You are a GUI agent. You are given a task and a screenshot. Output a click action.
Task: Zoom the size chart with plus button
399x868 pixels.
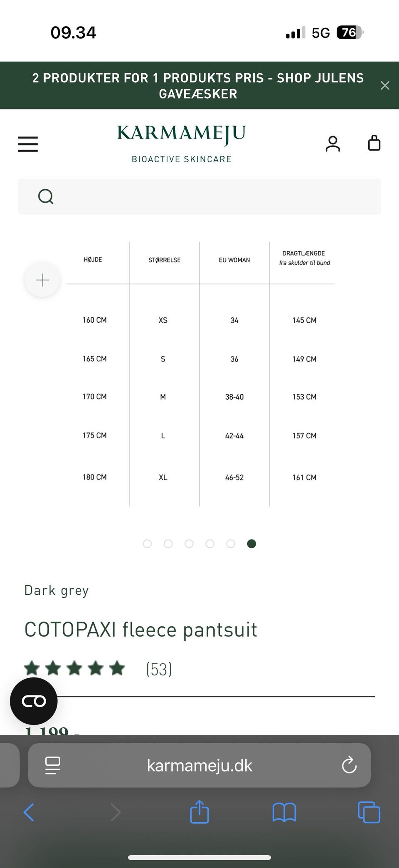tap(42, 280)
